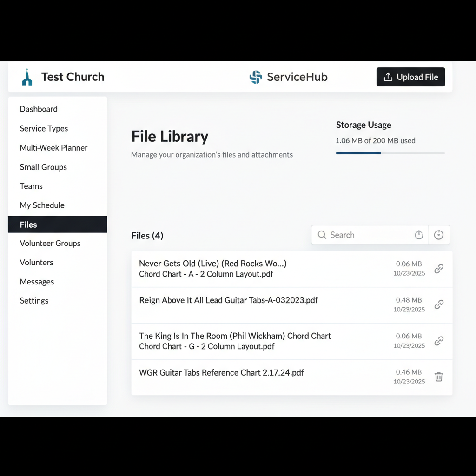Click the Test Church steeple icon
Image resolution: width=476 pixels, height=476 pixels.
(27, 77)
